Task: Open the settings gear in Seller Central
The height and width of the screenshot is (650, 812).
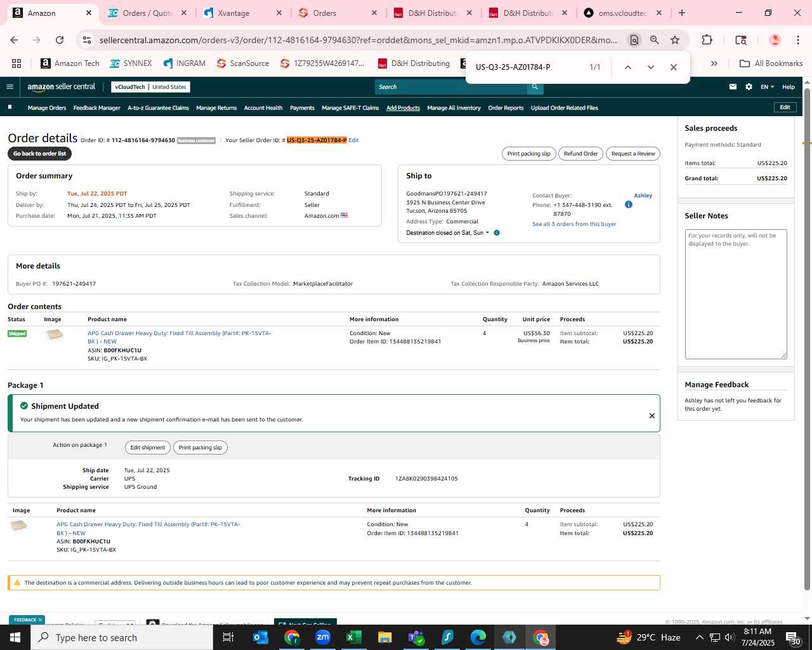Action: (749, 87)
